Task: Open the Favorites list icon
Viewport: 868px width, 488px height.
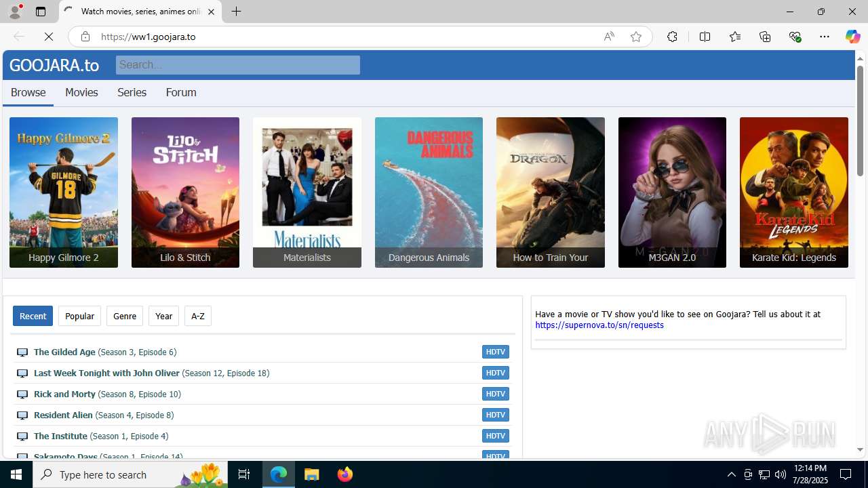Action: 735,37
